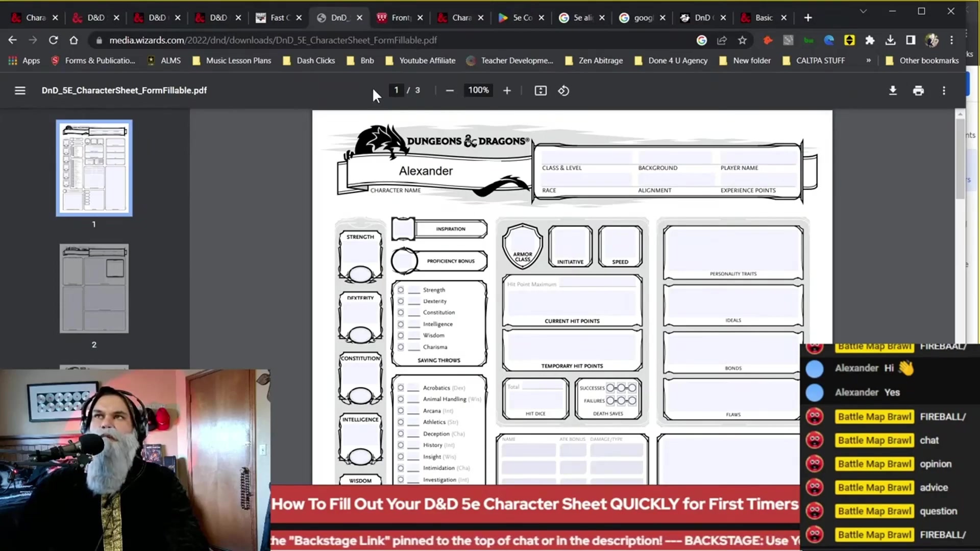This screenshot has height=551, width=980.
Task: Go back to previous page
Action: tap(13, 40)
